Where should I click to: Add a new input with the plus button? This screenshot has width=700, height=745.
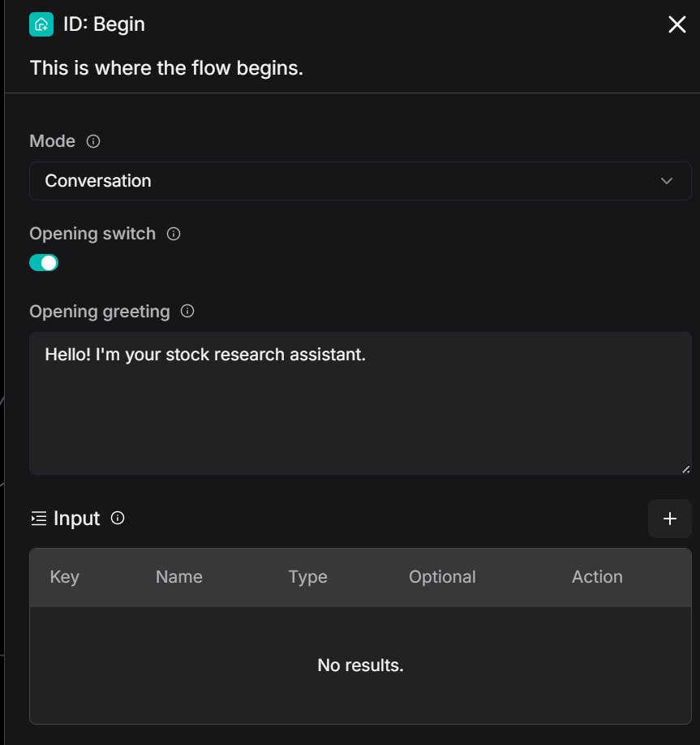[669, 519]
